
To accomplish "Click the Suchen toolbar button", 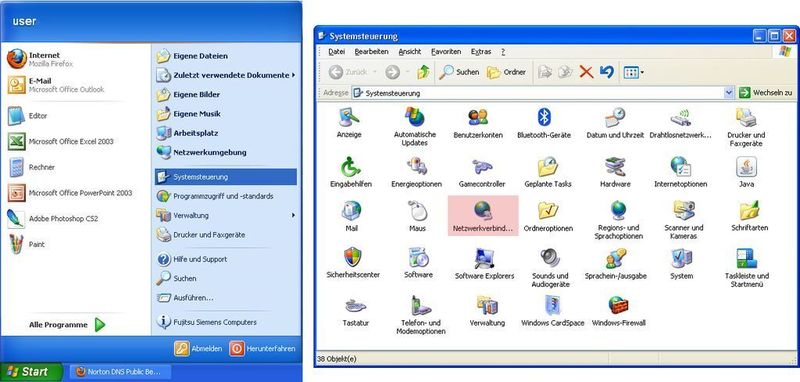I will coord(459,72).
